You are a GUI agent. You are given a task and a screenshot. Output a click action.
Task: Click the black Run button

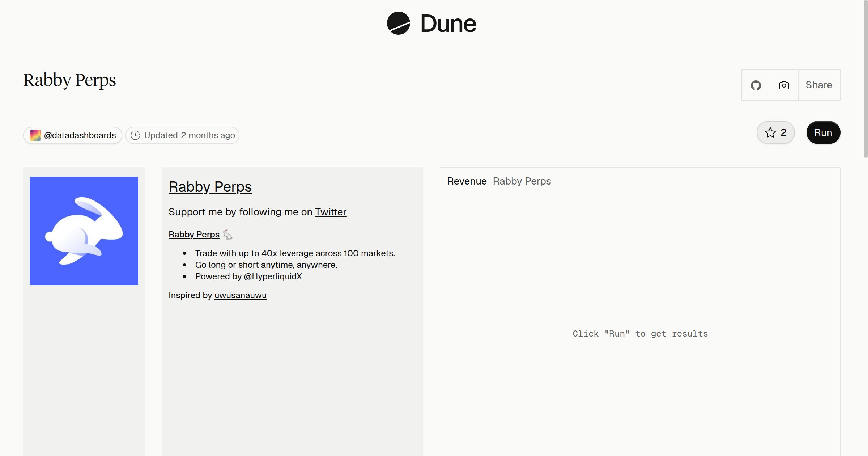[x=823, y=132]
